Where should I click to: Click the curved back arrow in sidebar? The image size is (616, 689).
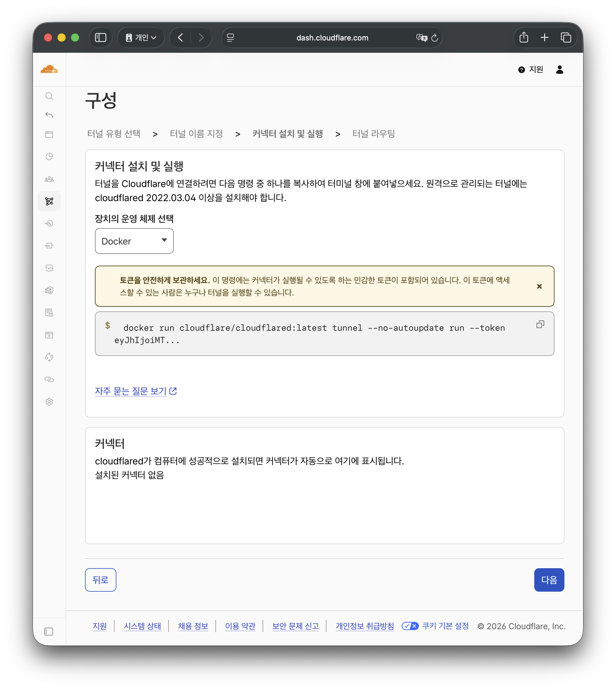[x=49, y=115]
